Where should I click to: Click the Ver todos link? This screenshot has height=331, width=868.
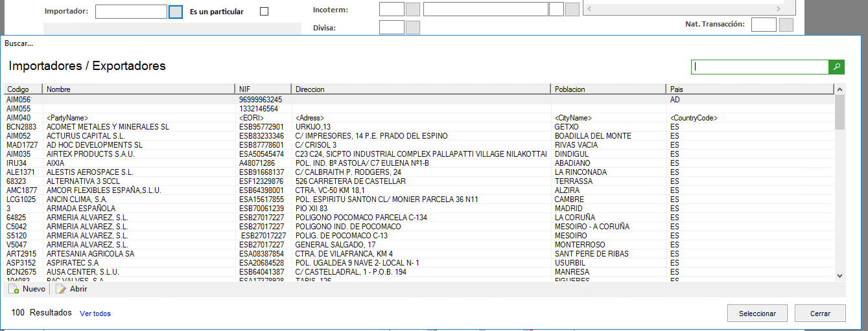coord(95,314)
